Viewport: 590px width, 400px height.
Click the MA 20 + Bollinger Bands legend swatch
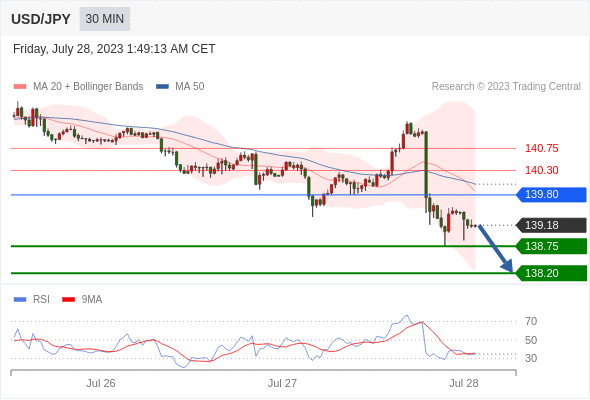coord(20,87)
